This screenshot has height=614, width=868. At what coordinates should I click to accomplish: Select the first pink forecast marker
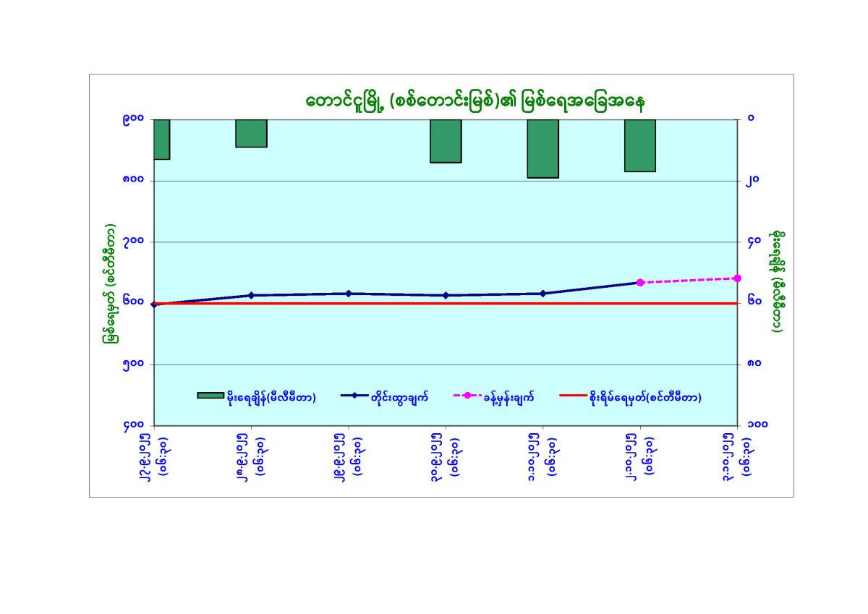click(640, 282)
